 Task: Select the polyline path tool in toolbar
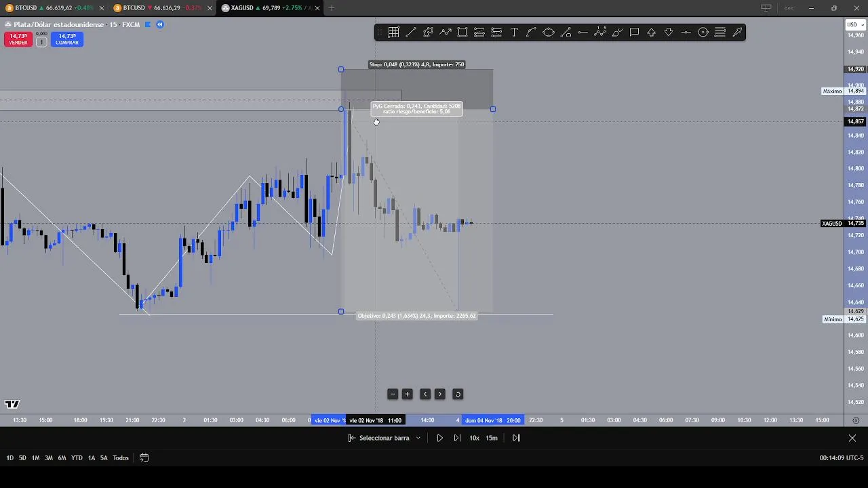point(428,32)
